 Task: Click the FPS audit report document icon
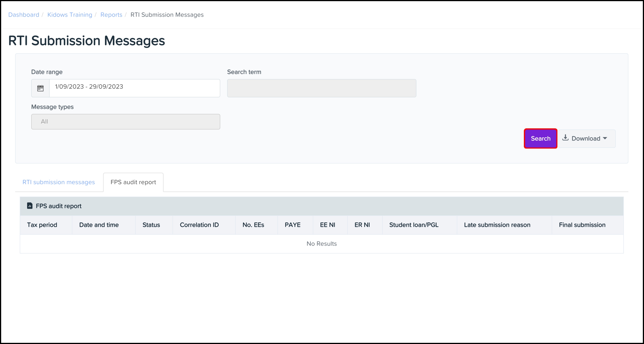[30, 206]
